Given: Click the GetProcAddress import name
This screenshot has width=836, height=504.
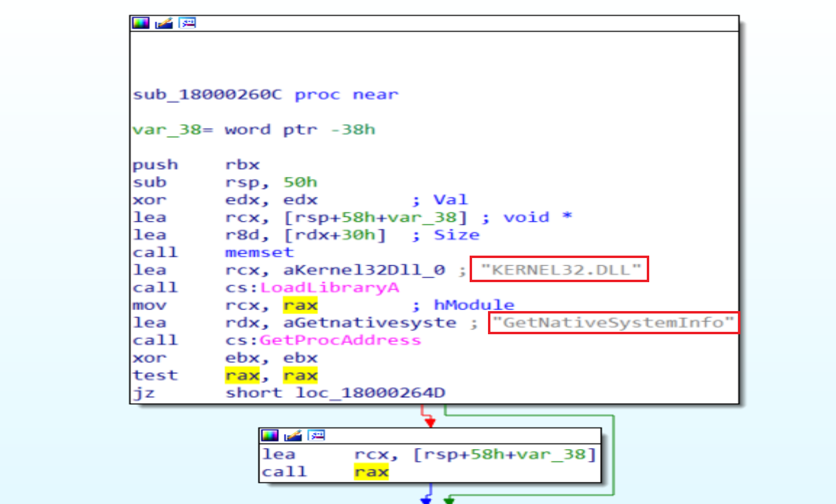Looking at the screenshot, I should [x=340, y=340].
